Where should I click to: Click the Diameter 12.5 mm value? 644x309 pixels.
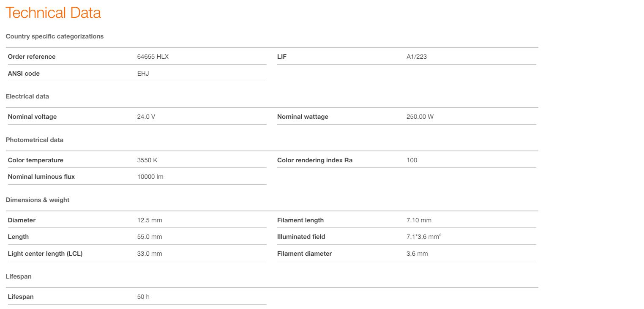pos(149,220)
